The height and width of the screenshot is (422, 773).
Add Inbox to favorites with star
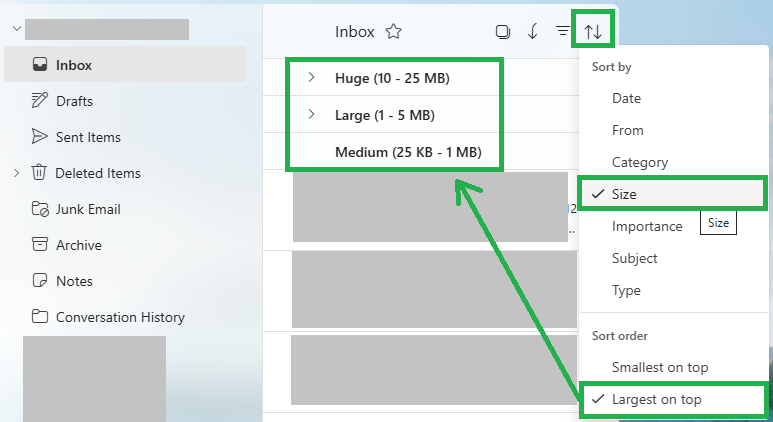393,32
